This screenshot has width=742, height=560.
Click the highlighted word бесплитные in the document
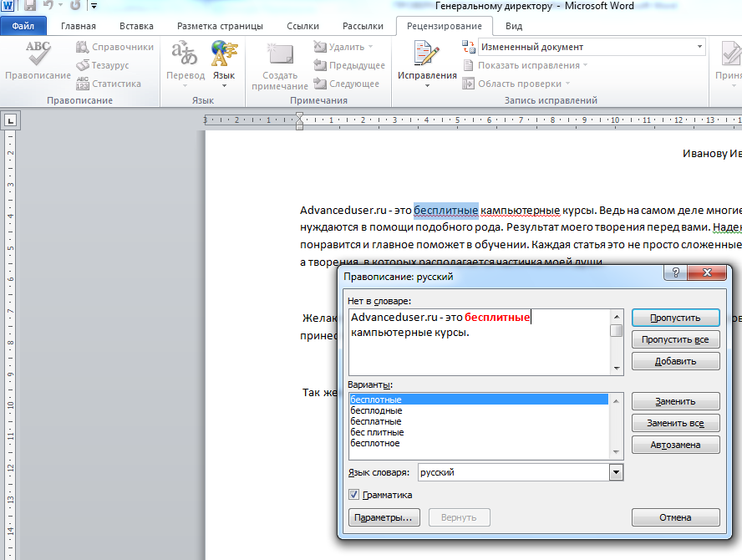point(445,210)
